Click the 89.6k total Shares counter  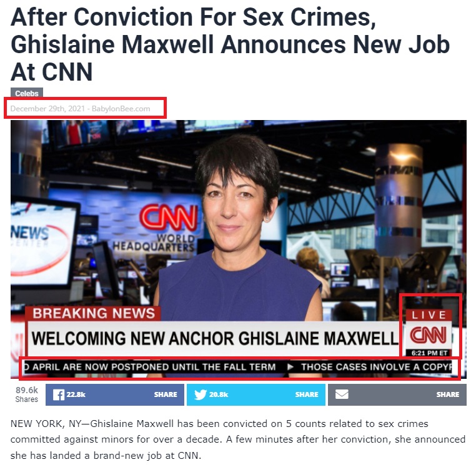[27, 394]
